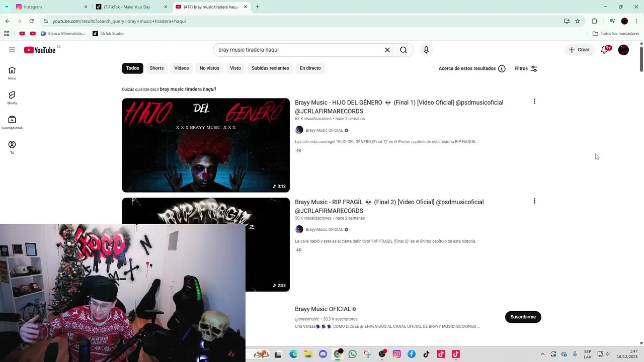Select the Todos filter chip
Image resolution: width=644 pixels, height=362 pixels.
132,68
